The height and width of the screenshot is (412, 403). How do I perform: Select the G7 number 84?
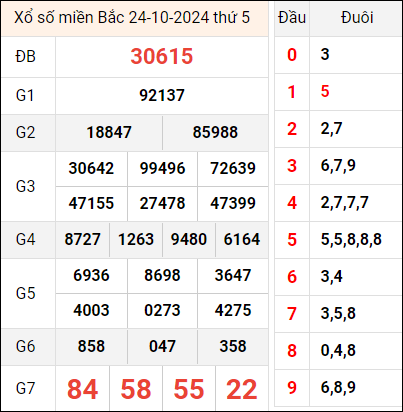pos(82,389)
